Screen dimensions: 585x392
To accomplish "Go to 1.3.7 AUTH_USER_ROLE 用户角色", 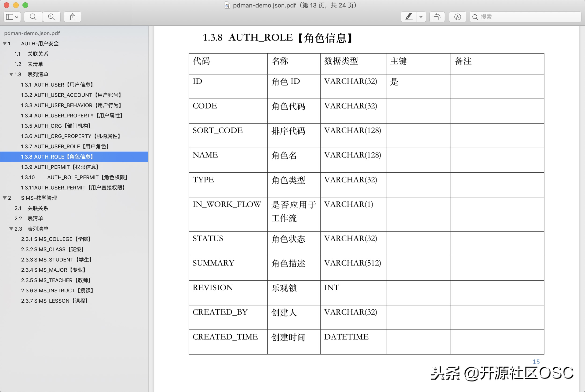I will 66,146.
